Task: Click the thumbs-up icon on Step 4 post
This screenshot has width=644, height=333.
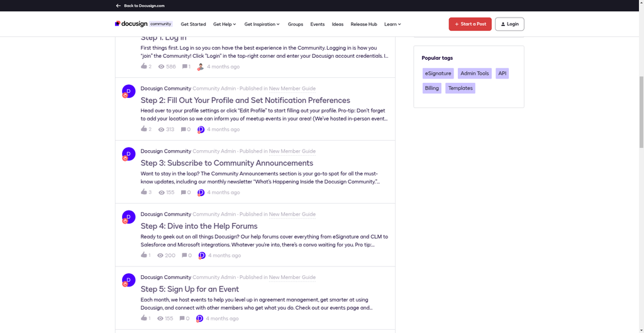Action: tap(144, 255)
